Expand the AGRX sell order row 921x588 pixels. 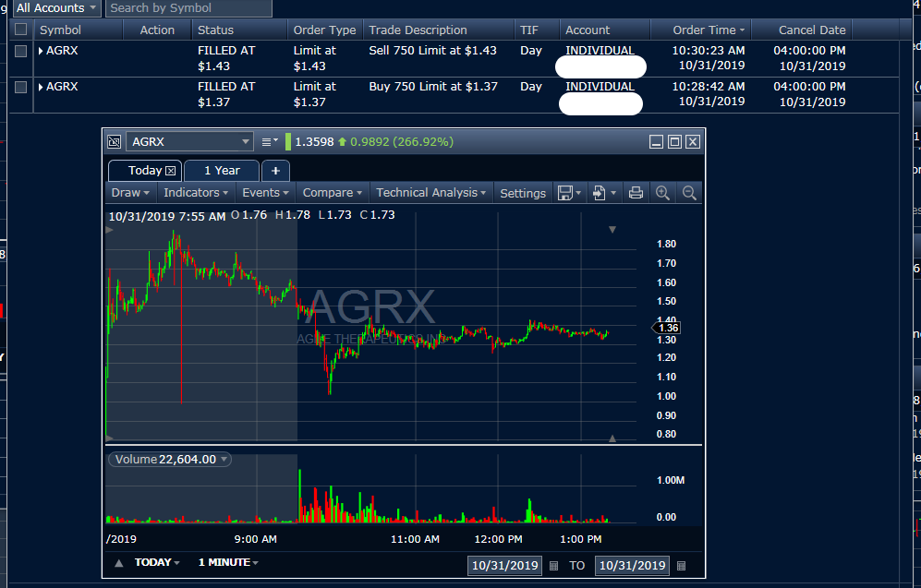pos(41,51)
